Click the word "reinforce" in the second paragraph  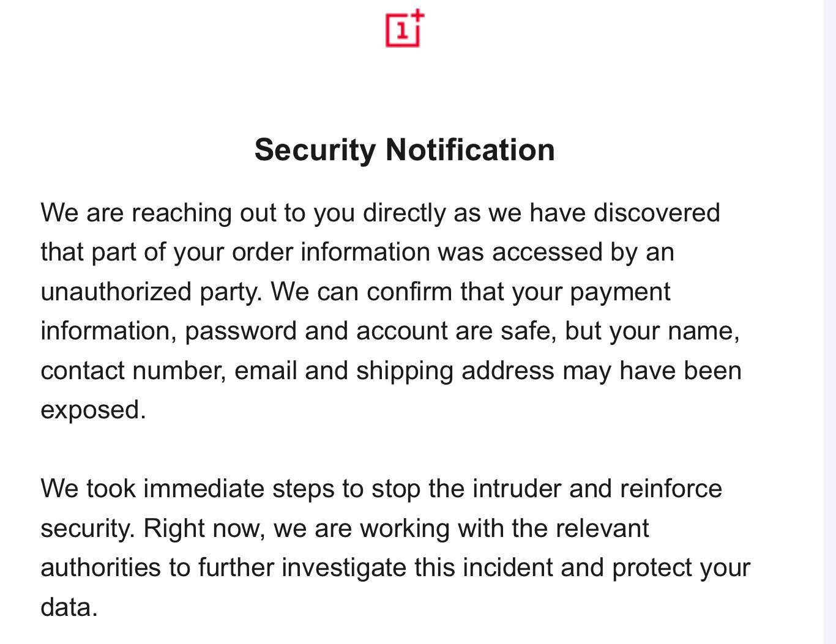tap(671, 489)
